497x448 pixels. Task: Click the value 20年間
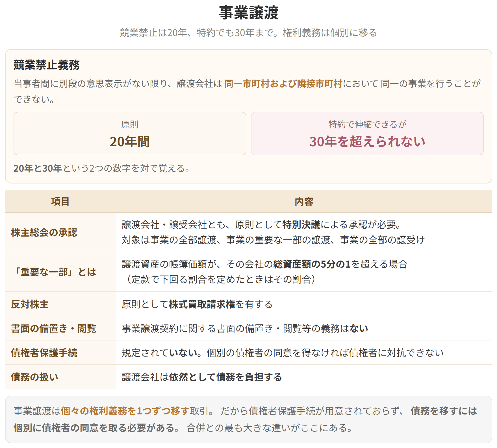tap(130, 141)
